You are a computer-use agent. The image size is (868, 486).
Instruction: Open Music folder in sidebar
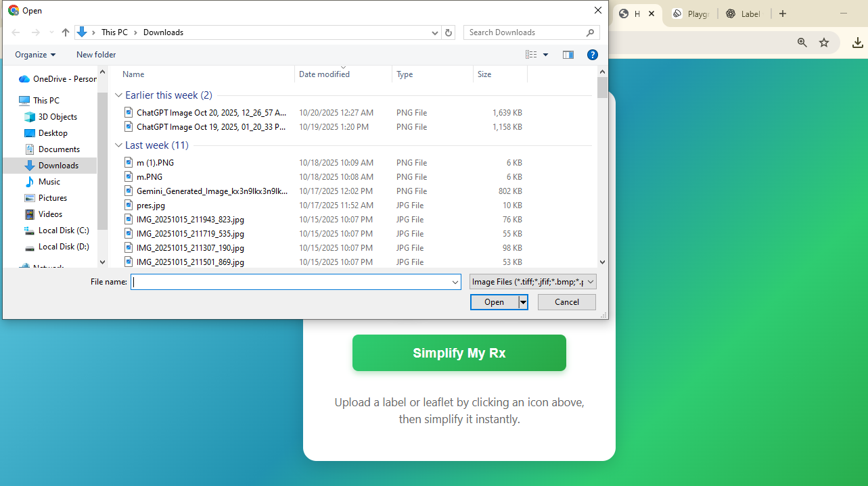coord(43,182)
